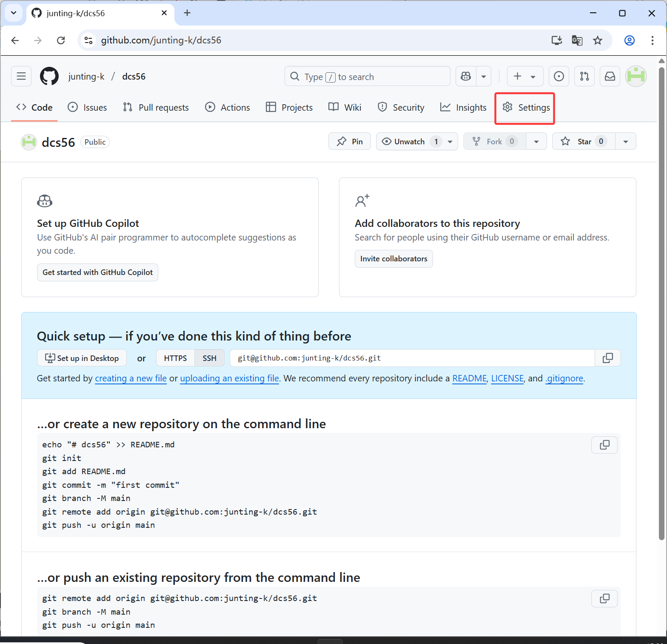Open the Chrome profile icon
This screenshot has width=667, height=644.
coord(630,40)
